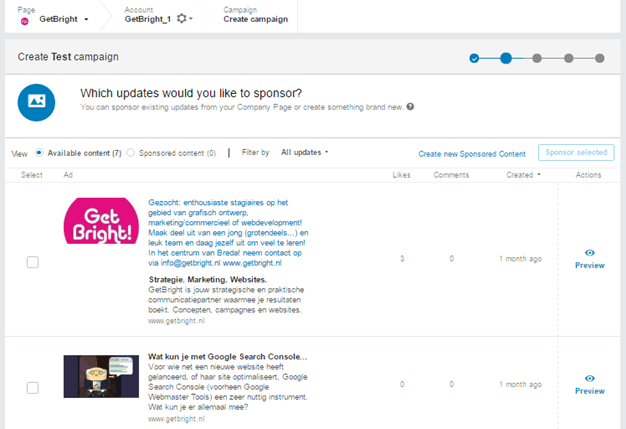Sort by the Created column
The height and width of the screenshot is (429, 626).
(x=523, y=175)
